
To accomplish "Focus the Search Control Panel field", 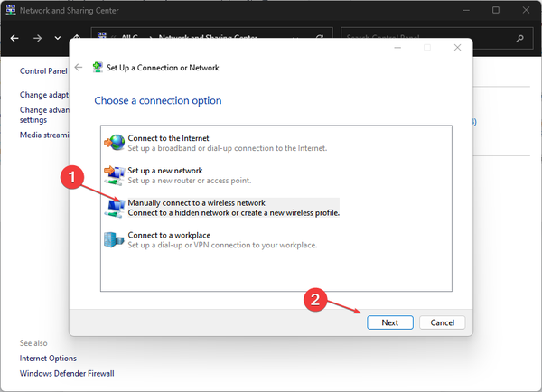I will pyautogui.click(x=425, y=39).
